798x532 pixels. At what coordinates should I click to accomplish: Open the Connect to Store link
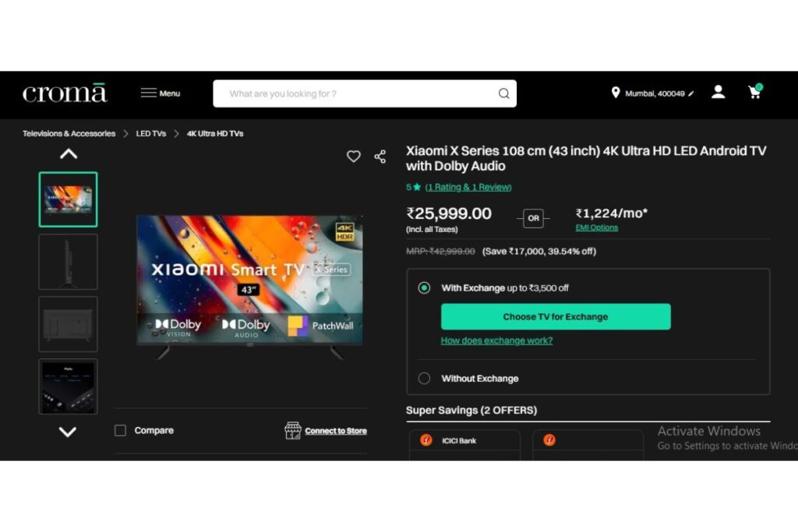tap(336, 431)
